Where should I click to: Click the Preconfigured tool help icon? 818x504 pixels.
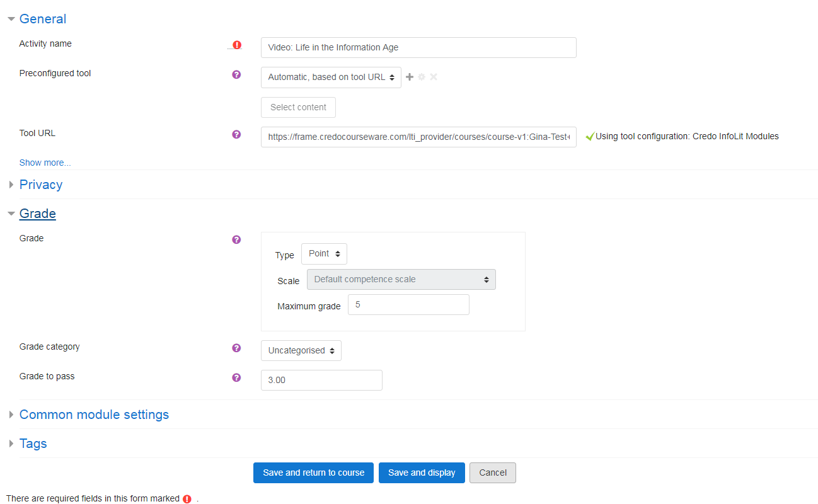pyautogui.click(x=236, y=74)
